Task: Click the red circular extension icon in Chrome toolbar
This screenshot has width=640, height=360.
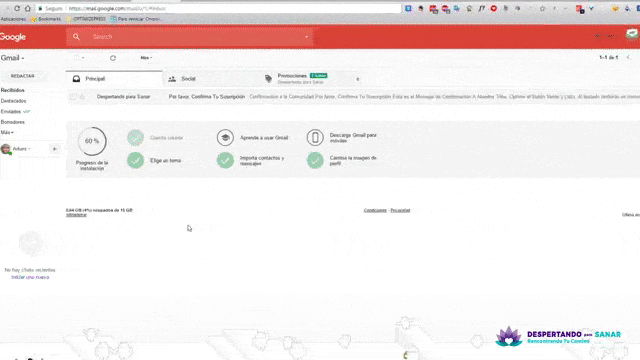Action: pyautogui.click(x=494, y=8)
